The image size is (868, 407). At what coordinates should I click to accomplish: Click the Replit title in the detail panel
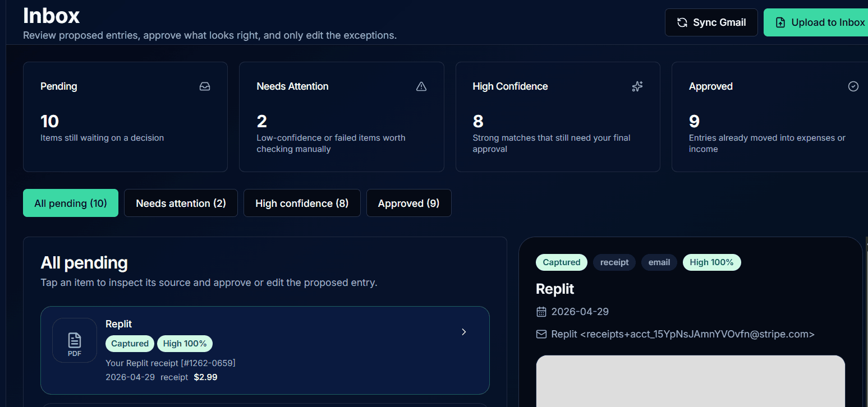click(x=555, y=289)
